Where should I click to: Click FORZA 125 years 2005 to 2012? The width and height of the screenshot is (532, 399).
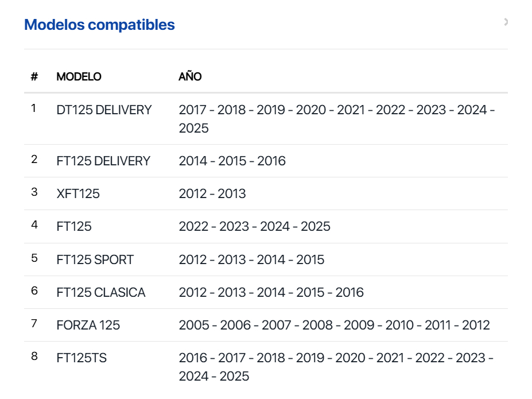coord(334,325)
